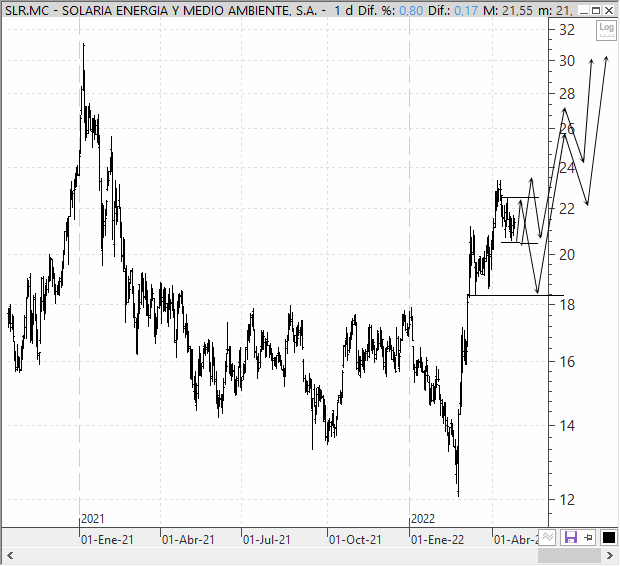This screenshot has width=620, height=566.
Task: Click the 20 price axis label
Action: point(567,255)
